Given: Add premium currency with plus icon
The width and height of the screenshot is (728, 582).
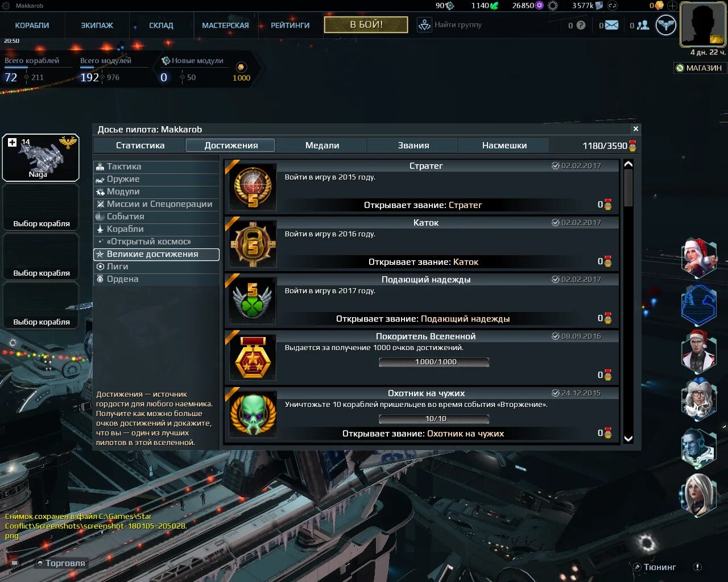Looking at the screenshot, I should (672, 6).
